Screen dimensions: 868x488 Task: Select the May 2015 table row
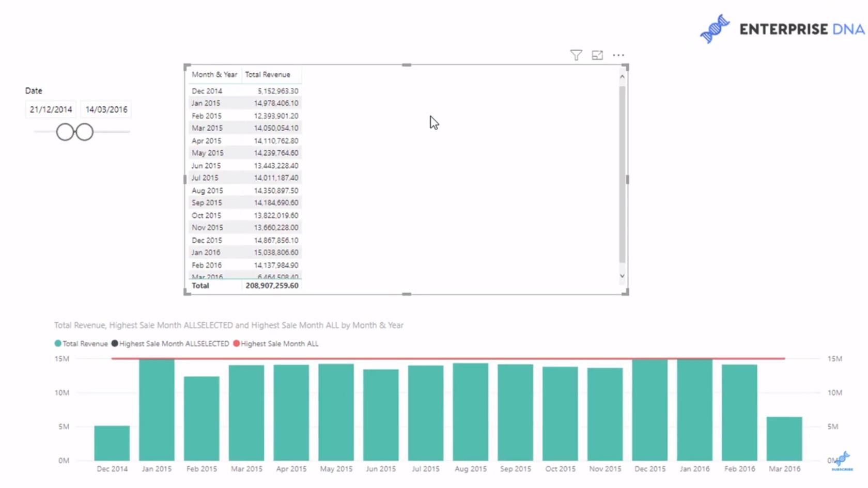pyautogui.click(x=245, y=153)
